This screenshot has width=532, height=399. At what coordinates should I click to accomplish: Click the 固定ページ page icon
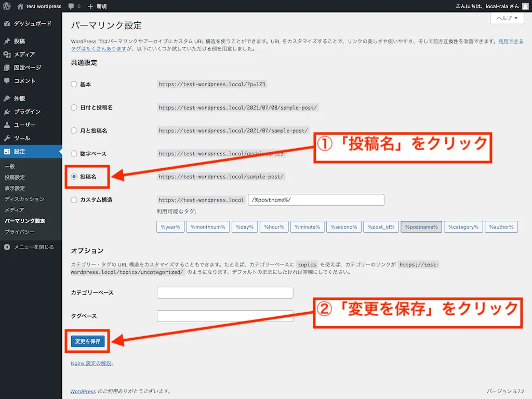pyautogui.click(x=7, y=68)
